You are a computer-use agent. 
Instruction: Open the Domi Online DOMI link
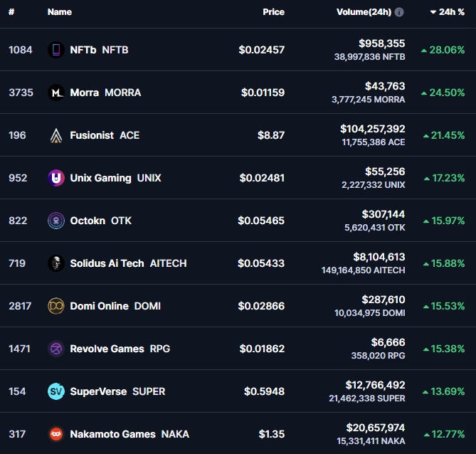115,306
